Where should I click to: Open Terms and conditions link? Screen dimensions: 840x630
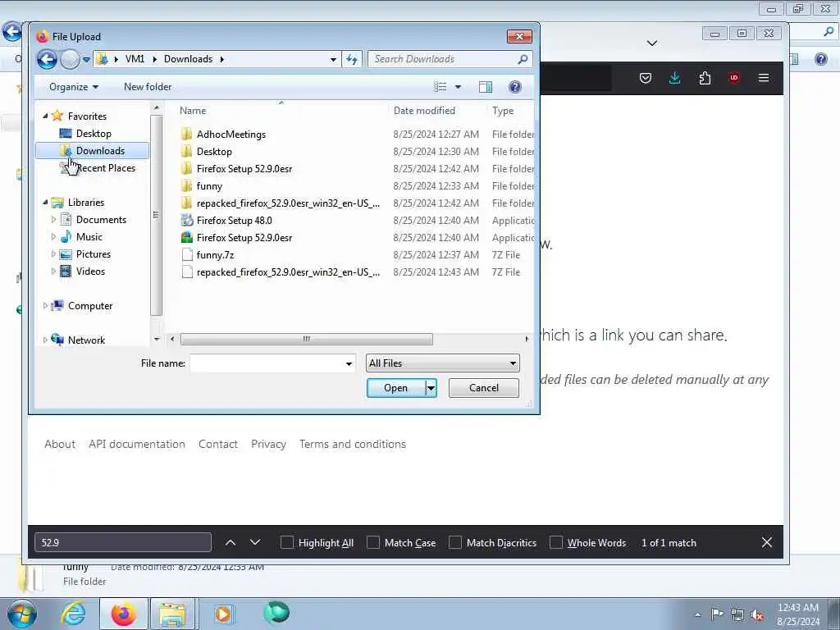[x=353, y=444]
